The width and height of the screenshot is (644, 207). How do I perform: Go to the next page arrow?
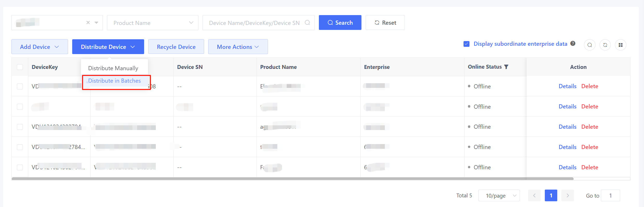(567, 196)
